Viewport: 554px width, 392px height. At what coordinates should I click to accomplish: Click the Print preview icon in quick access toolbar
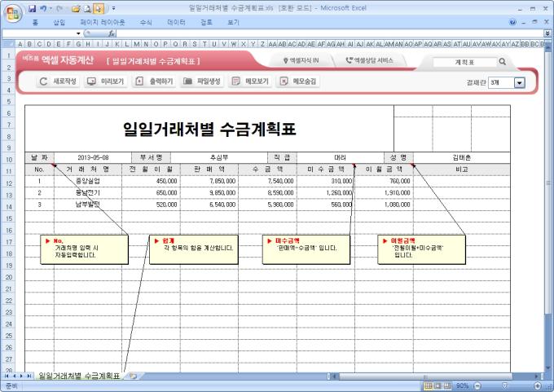[x=88, y=9]
